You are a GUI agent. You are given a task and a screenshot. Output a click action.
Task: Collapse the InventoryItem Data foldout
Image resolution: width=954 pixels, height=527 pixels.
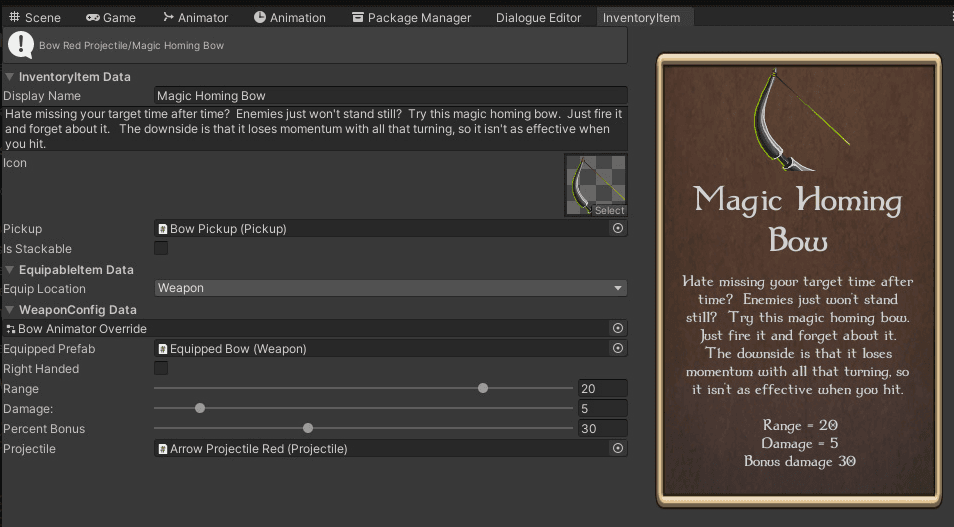10,77
